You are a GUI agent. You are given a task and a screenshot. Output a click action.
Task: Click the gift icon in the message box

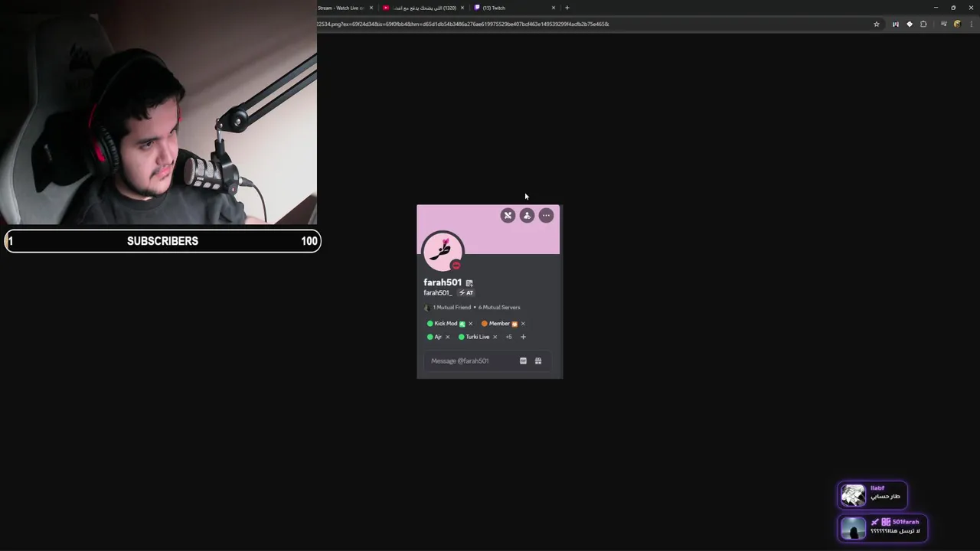(x=538, y=361)
